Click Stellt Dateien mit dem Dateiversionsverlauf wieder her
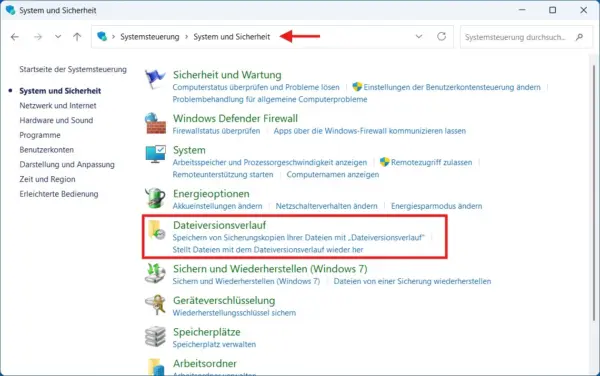Screen dimensions: 600x376 tap(268, 250)
